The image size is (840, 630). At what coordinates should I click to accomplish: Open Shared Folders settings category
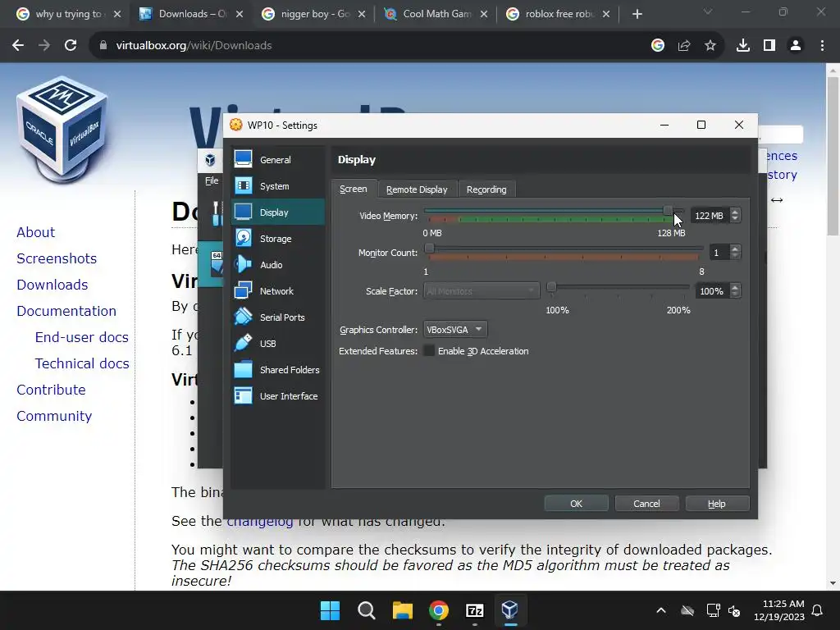pos(277,370)
